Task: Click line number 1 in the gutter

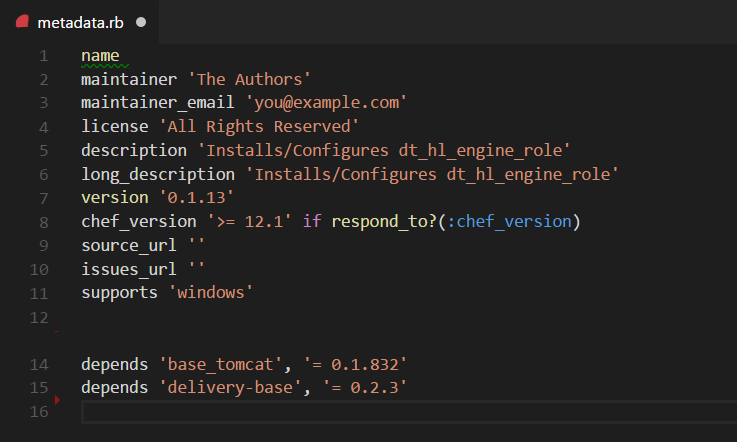Action: point(44,56)
